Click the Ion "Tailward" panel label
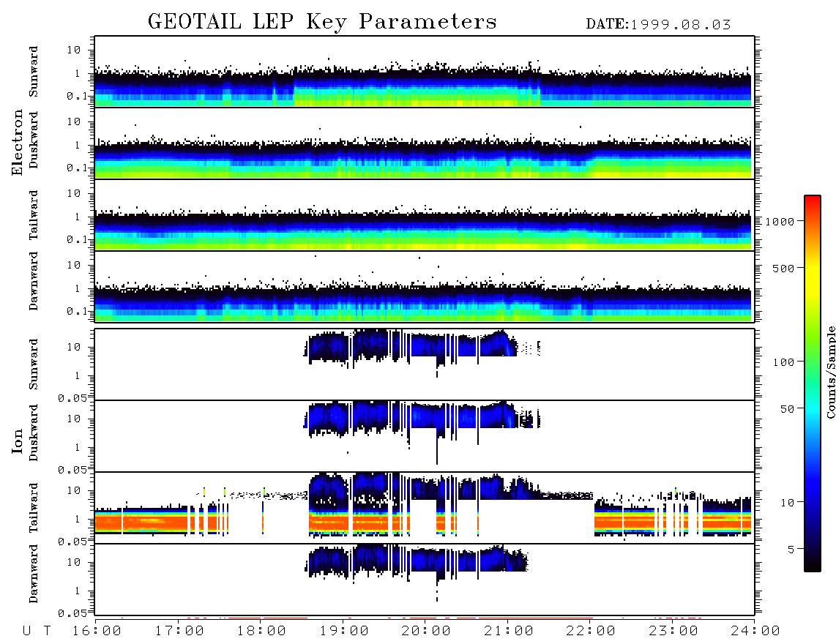The height and width of the screenshot is (644, 836). click(x=34, y=508)
